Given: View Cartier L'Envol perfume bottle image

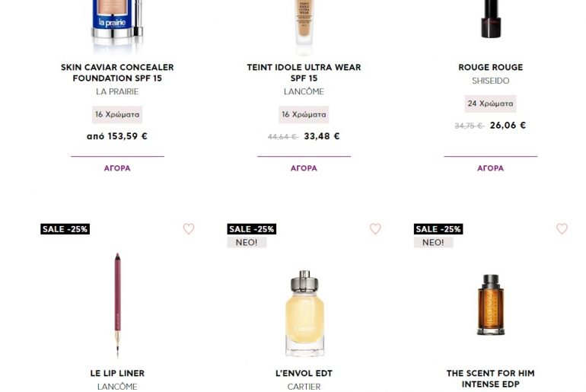Looking at the screenshot, I should click(304, 313).
